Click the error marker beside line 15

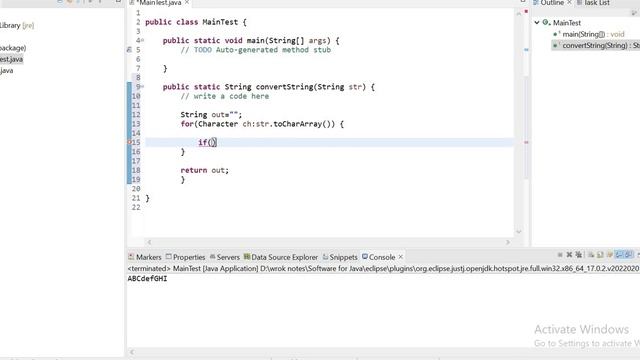[129, 142]
